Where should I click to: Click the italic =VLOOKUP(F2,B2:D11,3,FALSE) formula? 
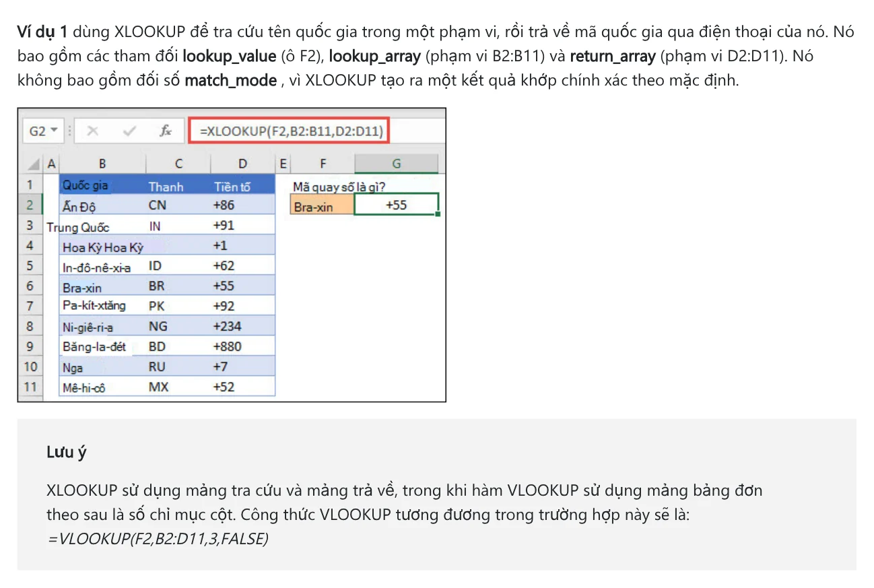[158, 539]
